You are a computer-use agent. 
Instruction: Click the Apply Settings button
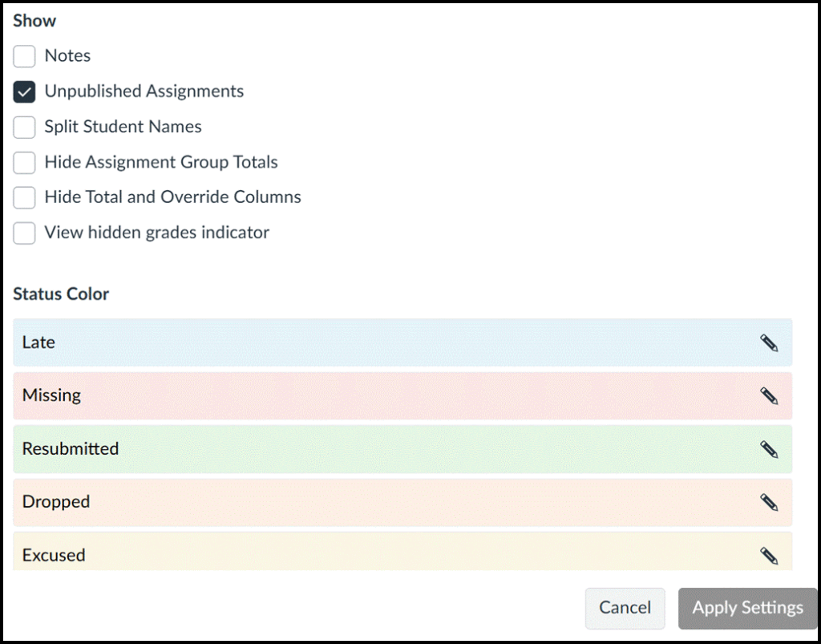pyautogui.click(x=747, y=608)
